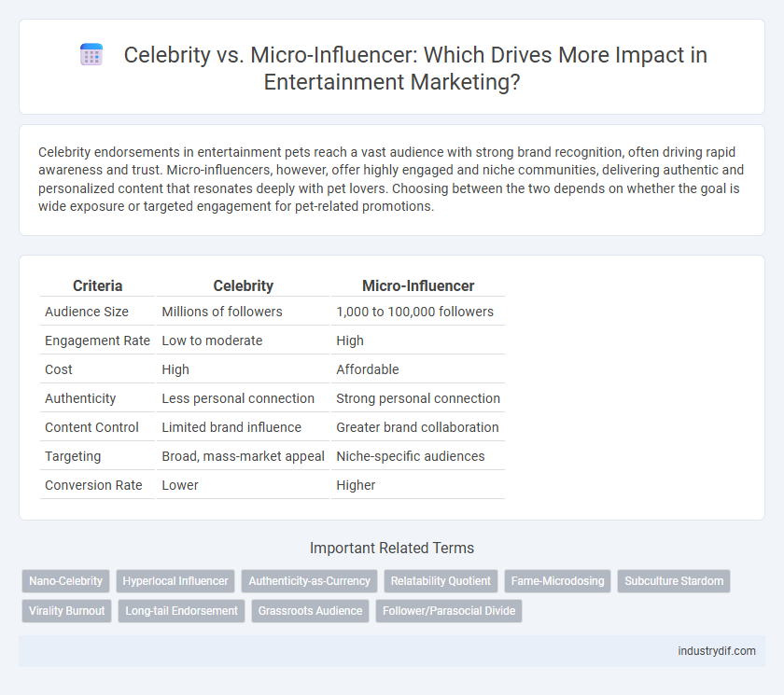
Task: Click the Engagement Rate row label
Action: click(97, 341)
